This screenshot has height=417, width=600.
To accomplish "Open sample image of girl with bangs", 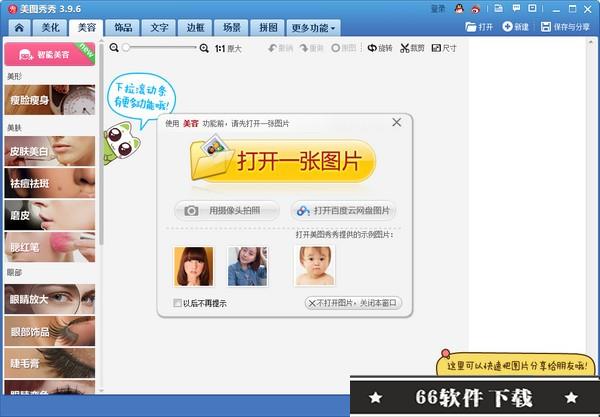I will click(x=194, y=267).
